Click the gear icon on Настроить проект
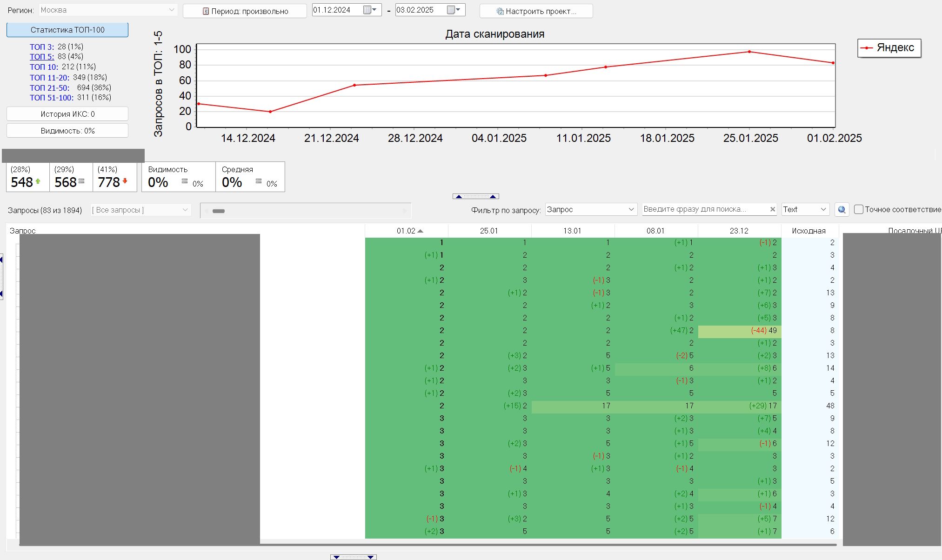The width and height of the screenshot is (942, 560). tap(500, 11)
